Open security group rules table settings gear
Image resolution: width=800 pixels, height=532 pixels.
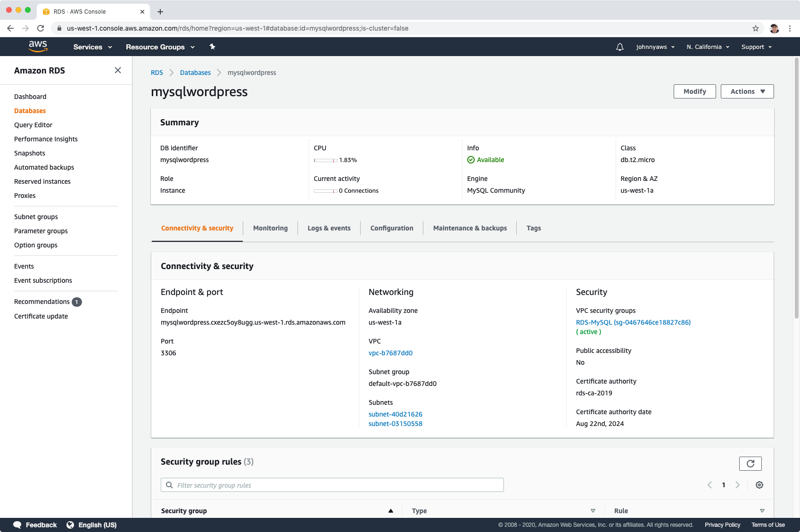[x=759, y=485]
